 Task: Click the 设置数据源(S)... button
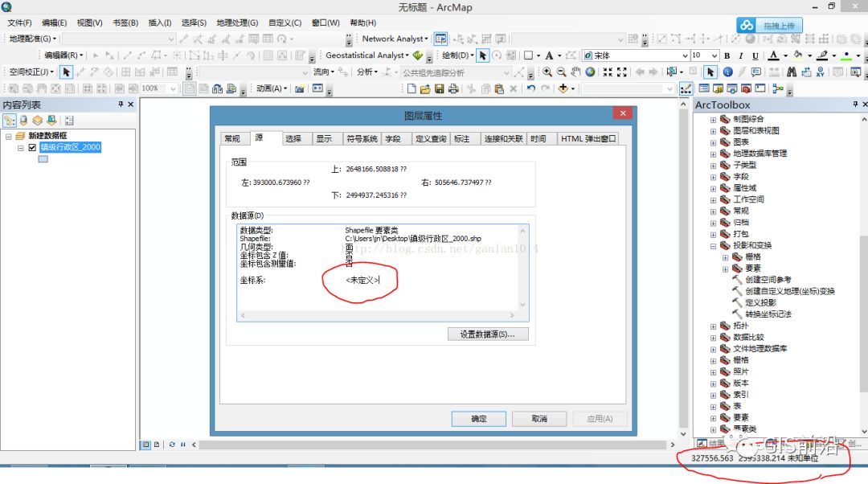tap(488, 334)
